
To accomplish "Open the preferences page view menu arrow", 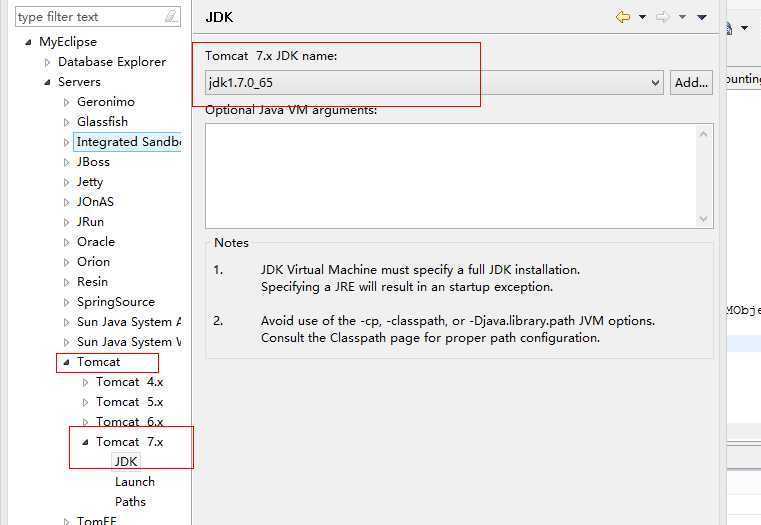I will pos(702,17).
